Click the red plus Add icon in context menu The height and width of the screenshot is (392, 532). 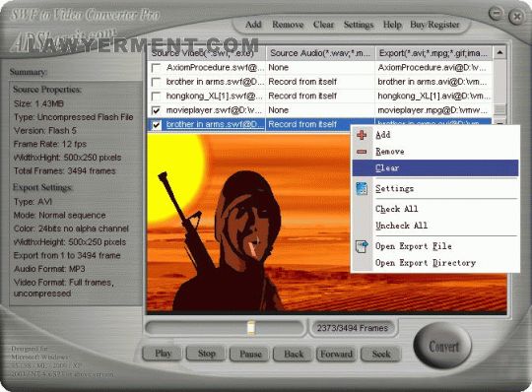tap(362, 135)
